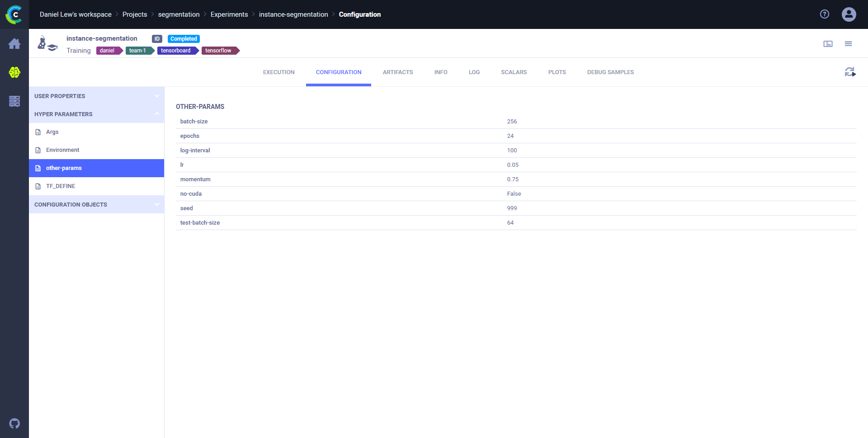Go to segmentation project breadcrumb
The image size is (868, 438).
(179, 14)
